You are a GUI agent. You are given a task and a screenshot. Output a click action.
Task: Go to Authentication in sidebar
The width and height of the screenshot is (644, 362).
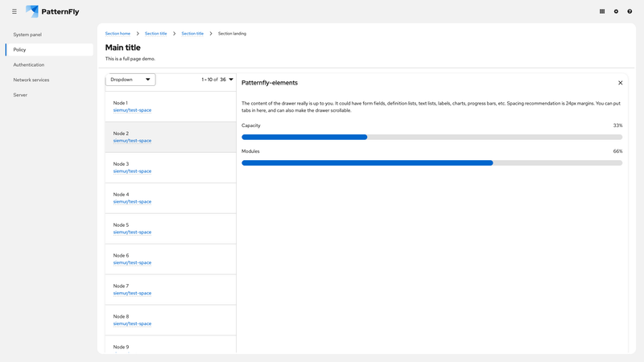(29, 64)
